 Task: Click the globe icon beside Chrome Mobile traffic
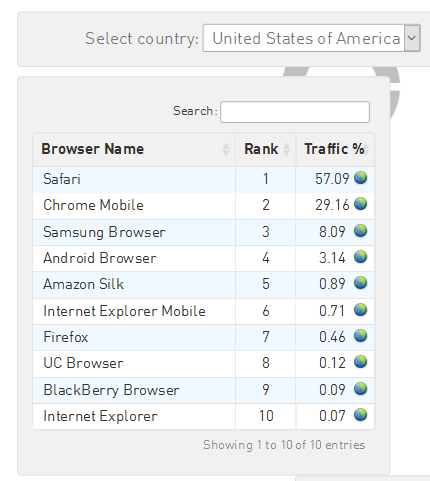360,204
